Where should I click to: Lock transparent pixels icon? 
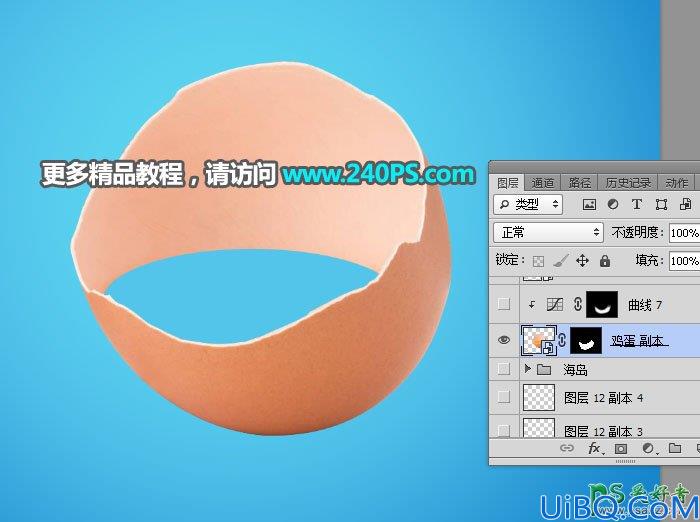[539, 261]
